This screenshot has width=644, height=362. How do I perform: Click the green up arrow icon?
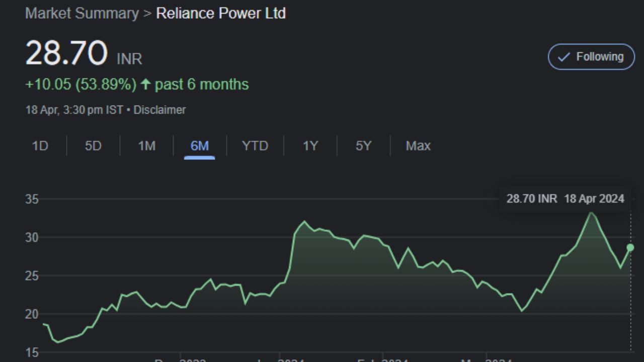[145, 84]
